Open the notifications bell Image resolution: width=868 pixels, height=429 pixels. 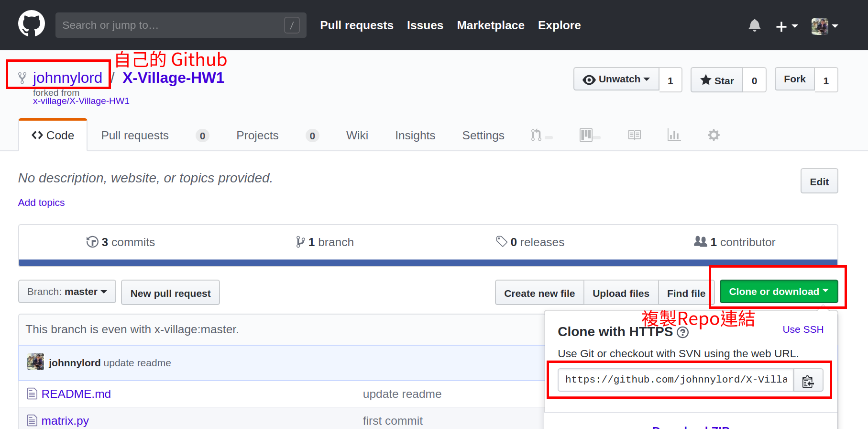pos(755,25)
